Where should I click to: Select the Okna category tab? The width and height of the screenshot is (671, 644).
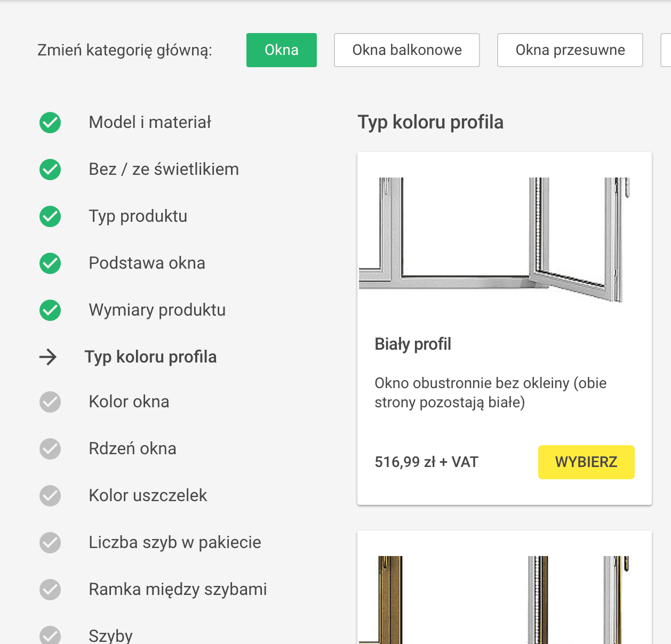[x=282, y=50]
